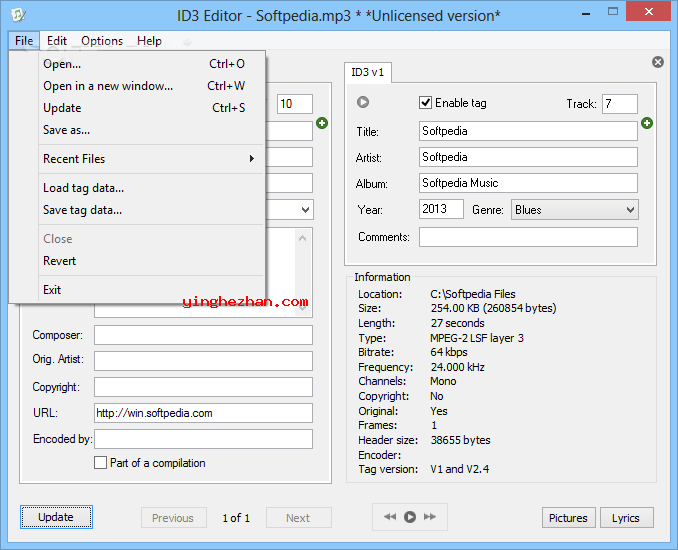Open the Genre dropdown showing Blues

575,210
